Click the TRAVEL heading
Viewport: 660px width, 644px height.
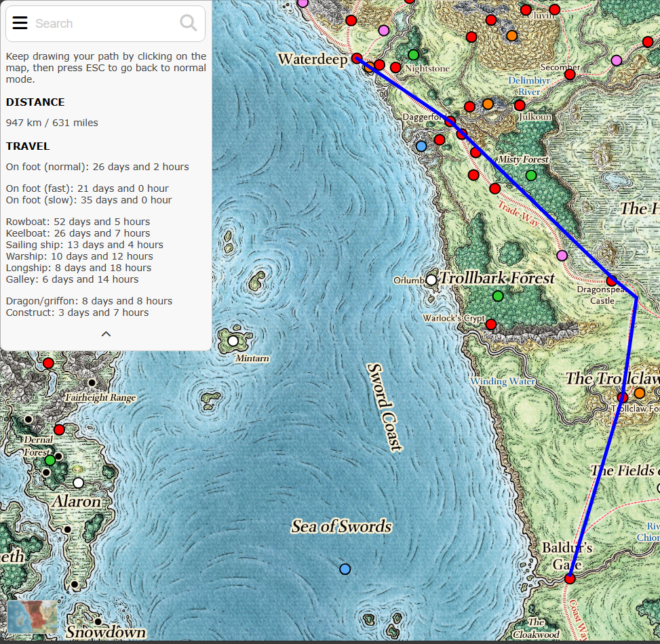(28, 146)
